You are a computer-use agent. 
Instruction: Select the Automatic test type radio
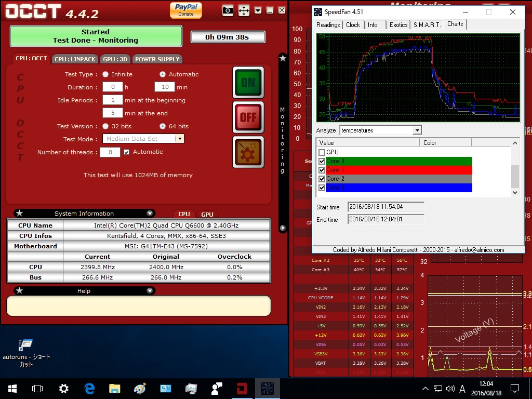point(163,74)
